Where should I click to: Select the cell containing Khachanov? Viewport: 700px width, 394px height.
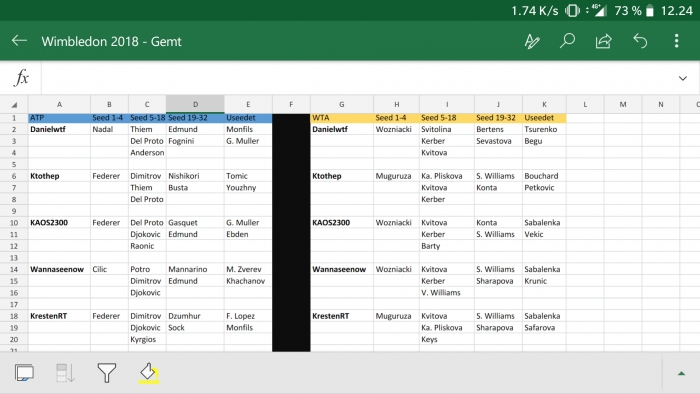click(x=248, y=281)
